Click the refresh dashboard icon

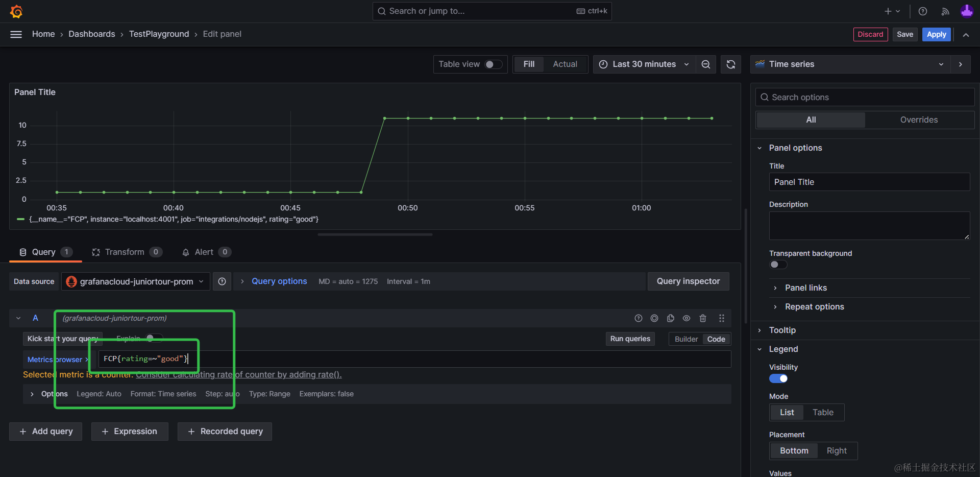[x=730, y=64]
